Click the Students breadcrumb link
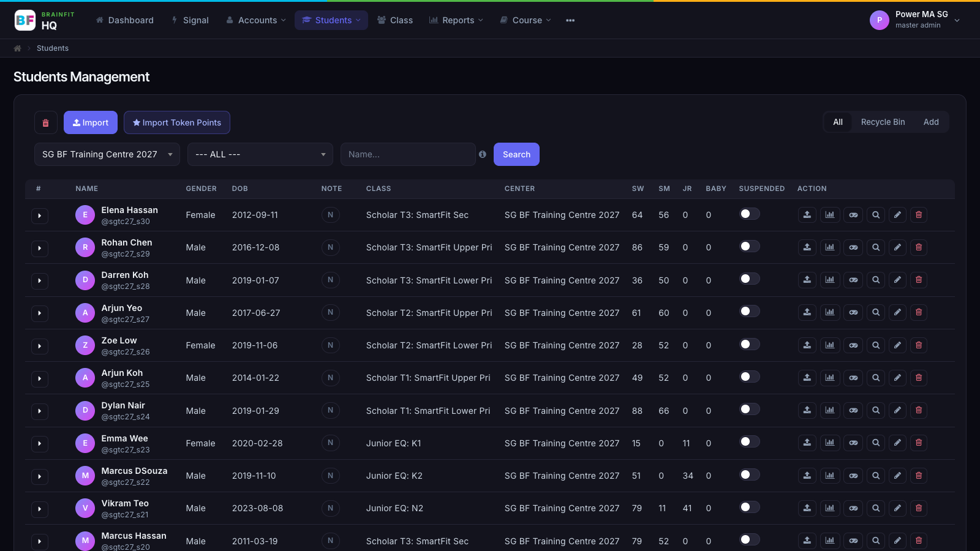 pos(53,48)
